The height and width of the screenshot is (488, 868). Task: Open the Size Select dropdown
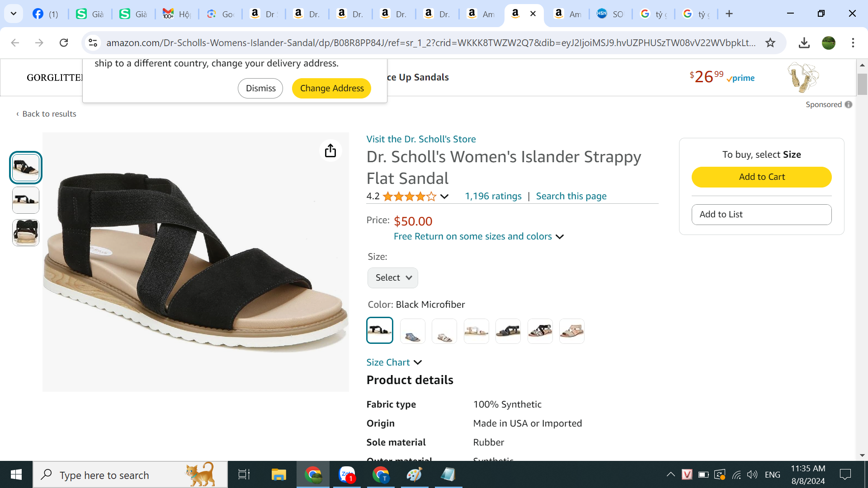click(x=393, y=277)
